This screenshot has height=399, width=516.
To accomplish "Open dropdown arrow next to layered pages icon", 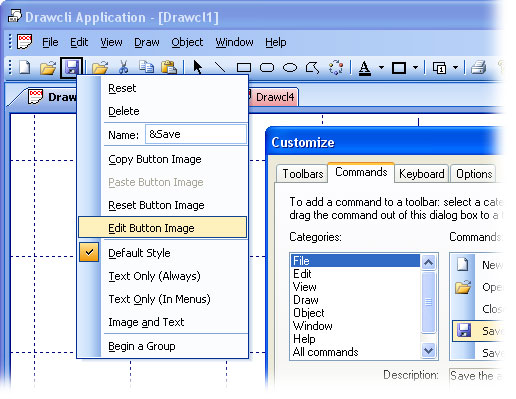I will 455,68.
